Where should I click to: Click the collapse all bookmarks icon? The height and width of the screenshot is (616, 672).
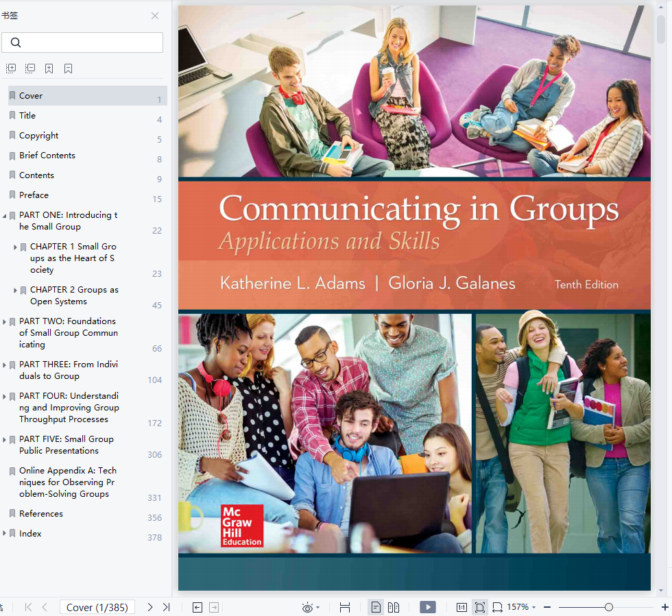30,68
